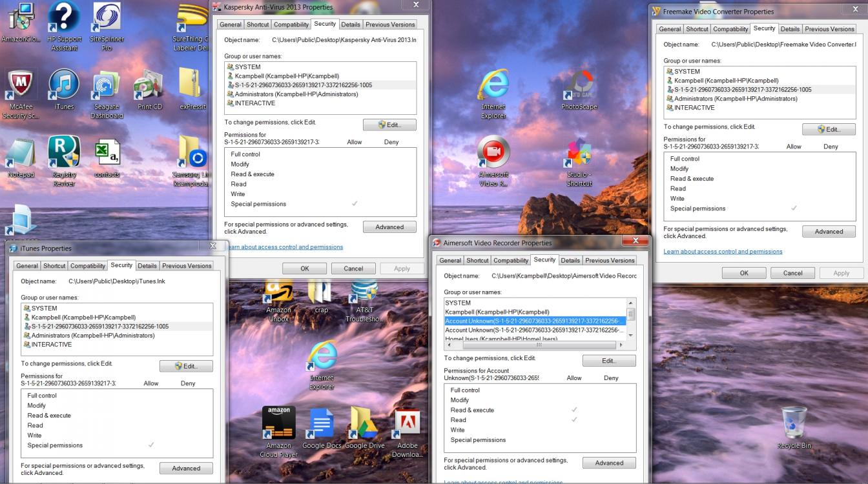
Task: Open General tab in Kaspersky Properties
Action: point(231,25)
